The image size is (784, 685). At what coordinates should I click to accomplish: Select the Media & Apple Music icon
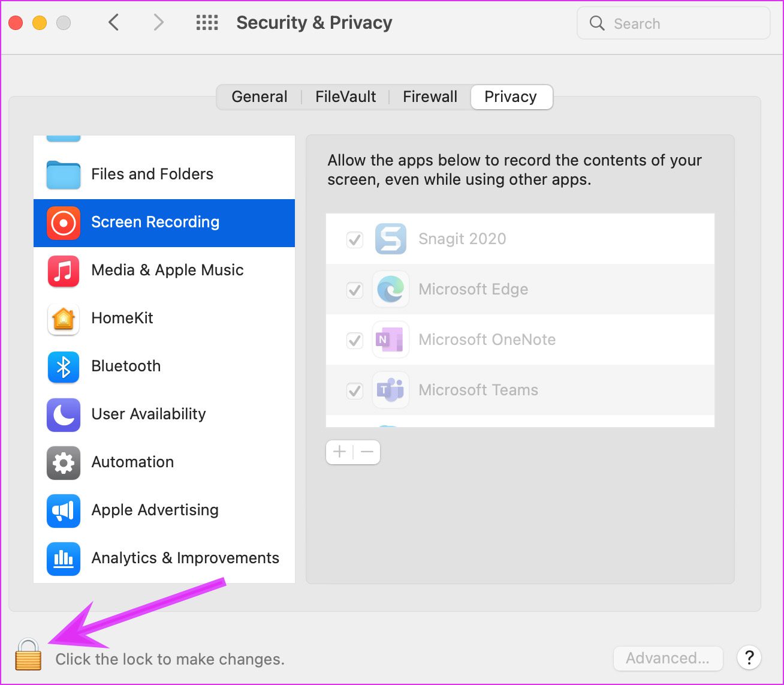[63, 271]
